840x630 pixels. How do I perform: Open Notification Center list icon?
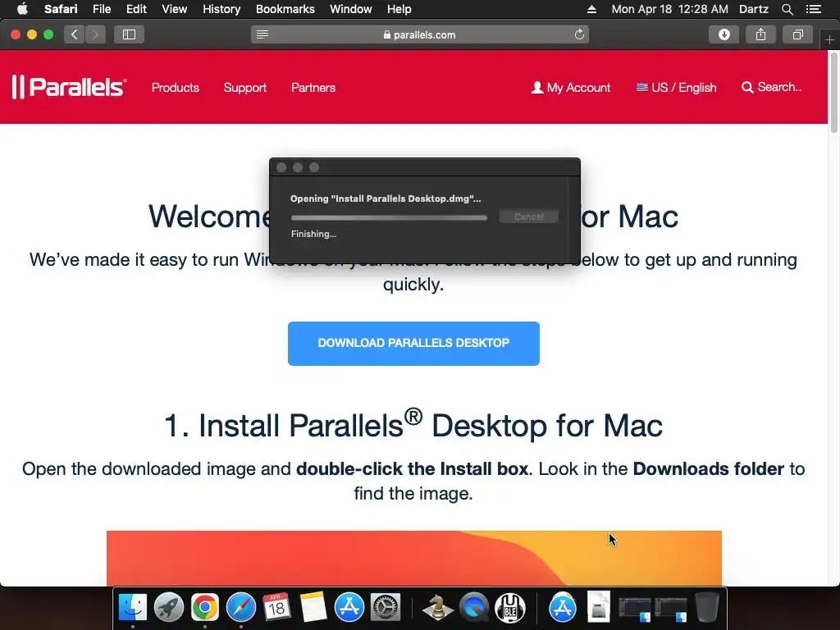814,9
